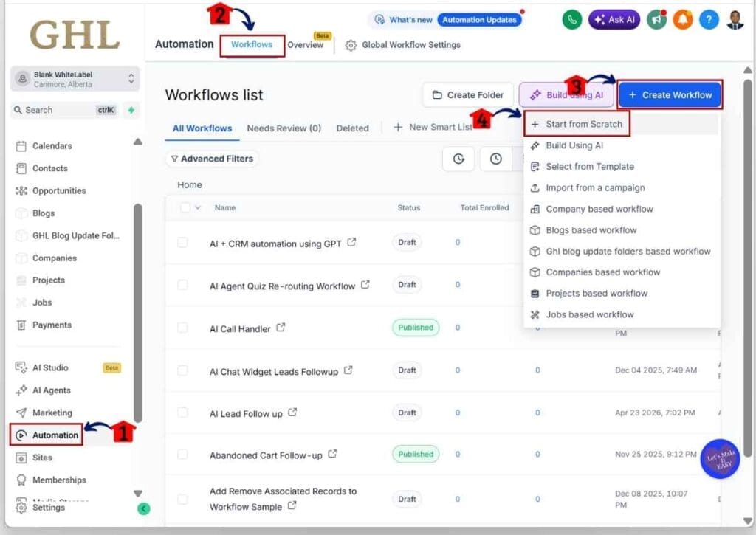Click the green lightning quick-actions icon
This screenshot has height=535, width=756.
coord(131,111)
